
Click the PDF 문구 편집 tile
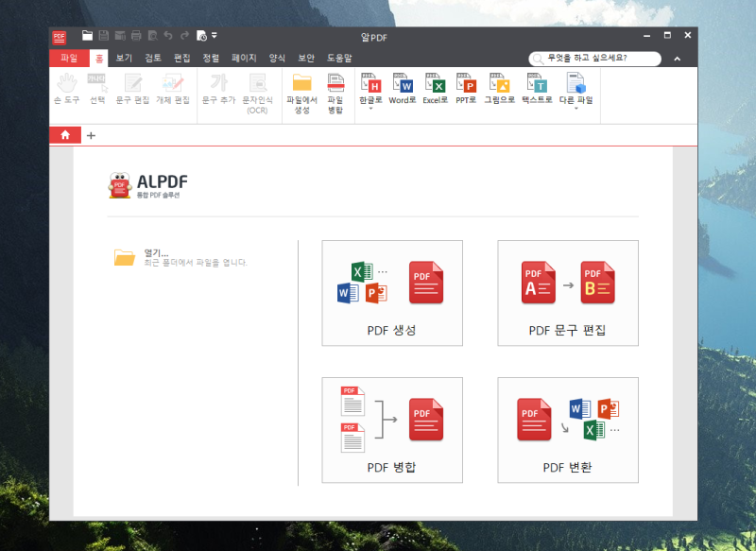[568, 293]
